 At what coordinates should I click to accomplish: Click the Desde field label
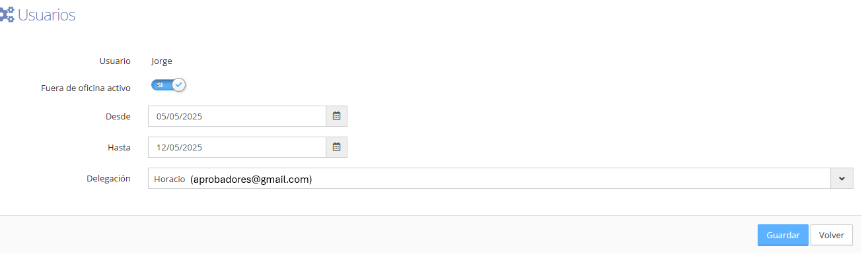pyautogui.click(x=118, y=116)
